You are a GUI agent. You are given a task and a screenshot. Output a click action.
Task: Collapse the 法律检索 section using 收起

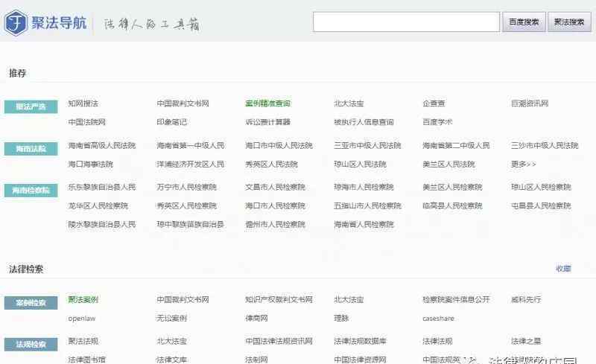pyautogui.click(x=563, y=269)
